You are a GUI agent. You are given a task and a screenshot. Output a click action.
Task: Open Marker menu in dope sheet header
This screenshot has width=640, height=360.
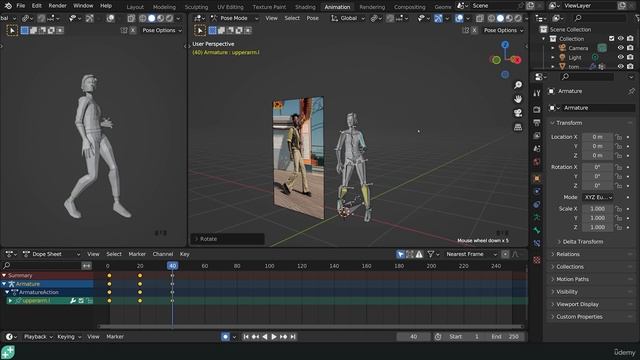click(x=137, y=254)
